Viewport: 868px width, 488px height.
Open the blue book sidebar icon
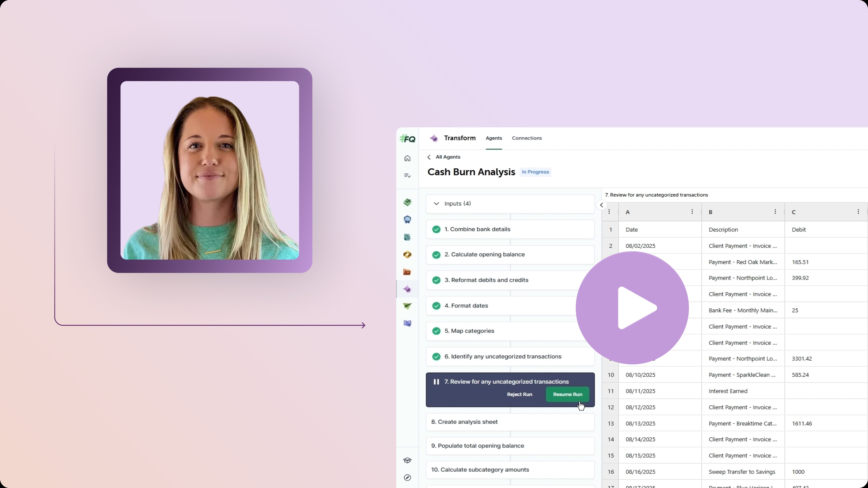point(407,324)
